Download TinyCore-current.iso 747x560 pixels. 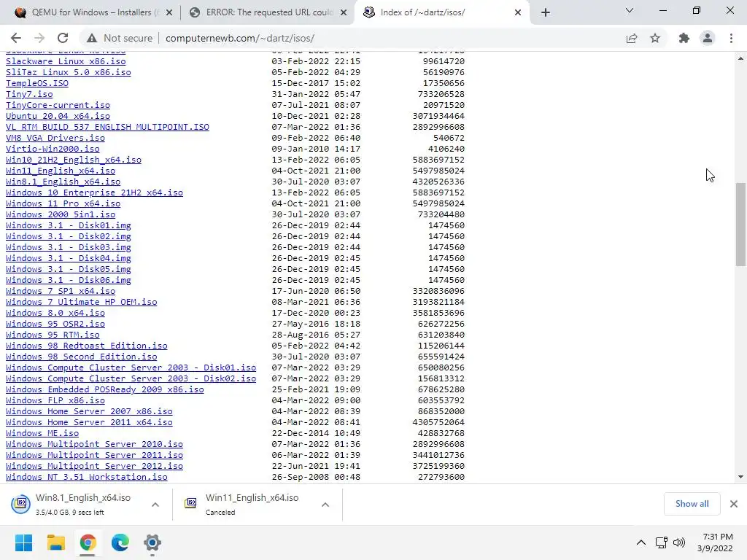[x=58, y=105]
